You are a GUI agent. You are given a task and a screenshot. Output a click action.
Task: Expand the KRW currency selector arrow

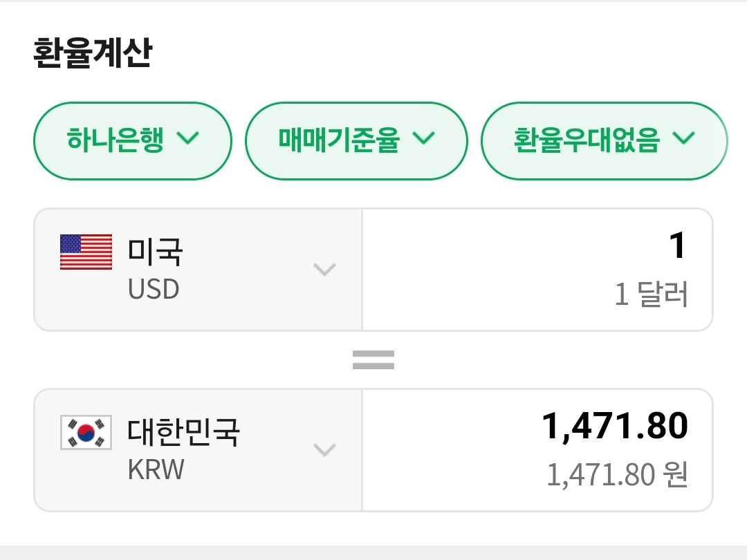pos(324,450)
